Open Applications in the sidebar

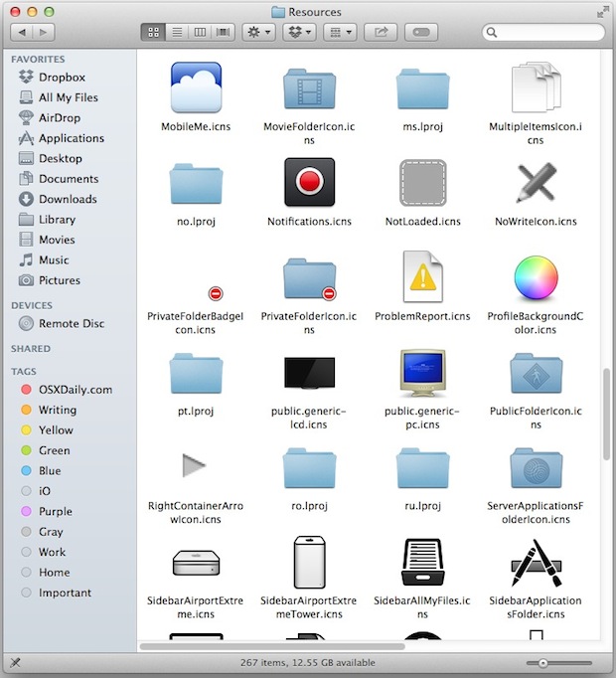point(71,138)
